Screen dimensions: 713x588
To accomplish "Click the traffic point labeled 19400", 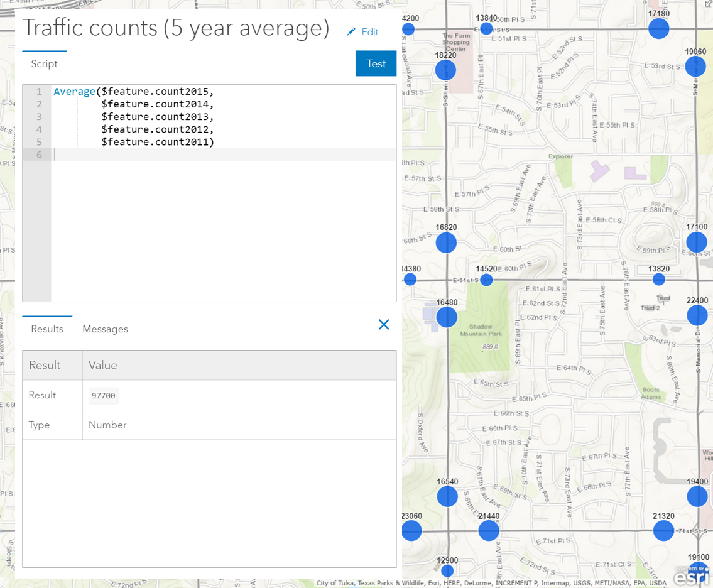I will point(697,496).
